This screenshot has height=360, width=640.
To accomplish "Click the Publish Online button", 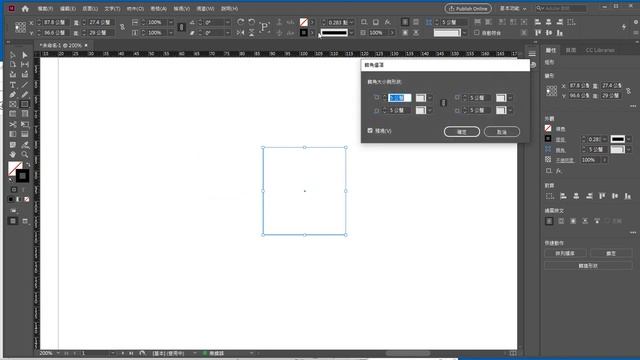I will click(468, 9).
